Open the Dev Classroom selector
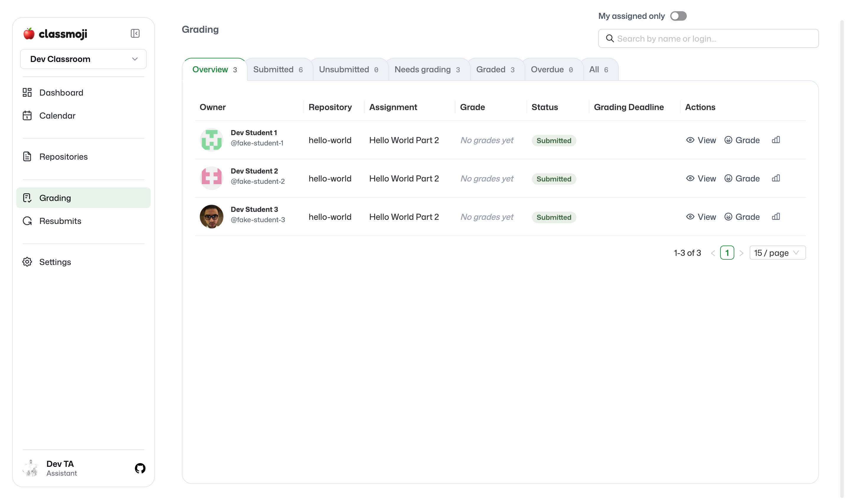The image size is (850, 504). [x=83, y=59]
